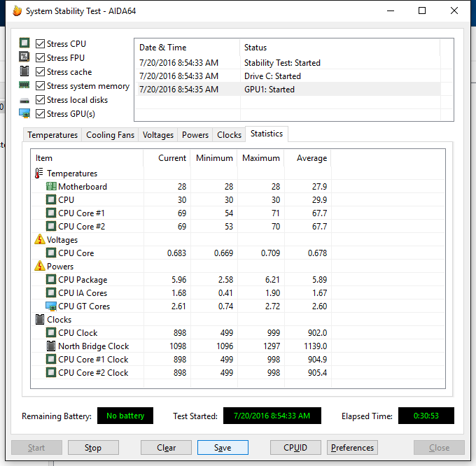Viewport: 476px width, 466px height.
Task: Click the North Bridge Clock row icon
Action: 51,346
